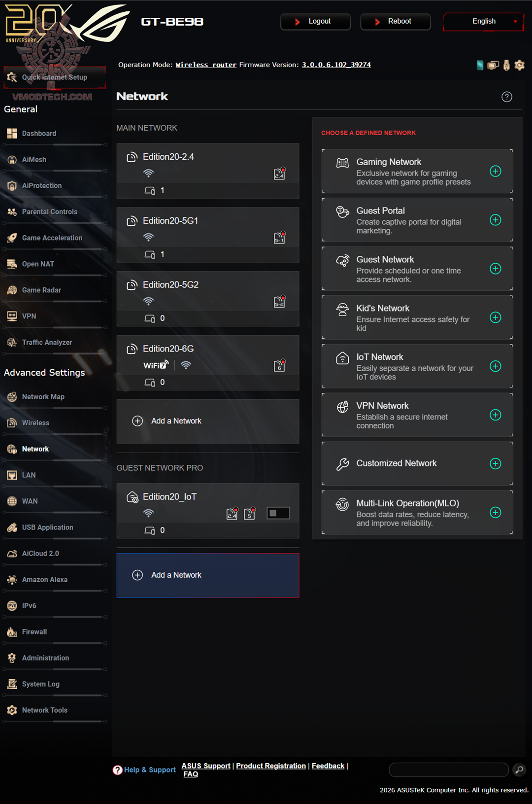Viewport: 532px width, 804px height.
Task: Open the firmware version link
Action: point(336,65)
